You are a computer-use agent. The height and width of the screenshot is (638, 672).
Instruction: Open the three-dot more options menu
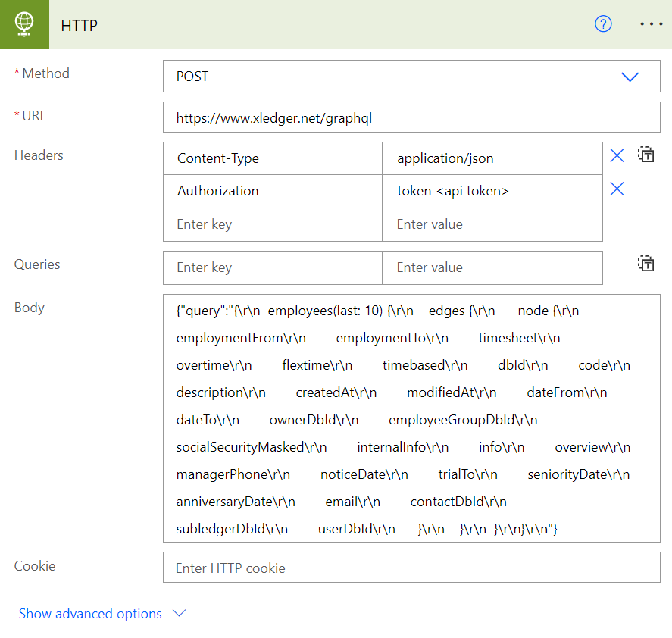tap(652, 24)
